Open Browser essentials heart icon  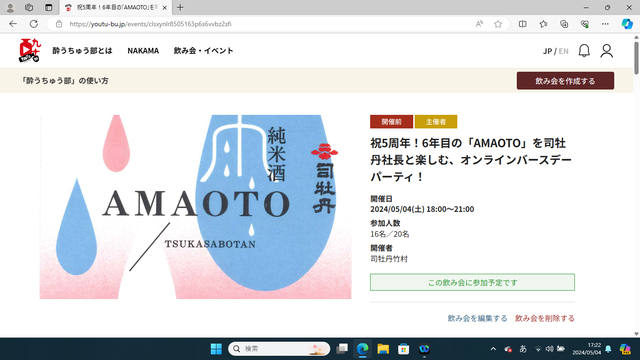click(x=584, y=24)
